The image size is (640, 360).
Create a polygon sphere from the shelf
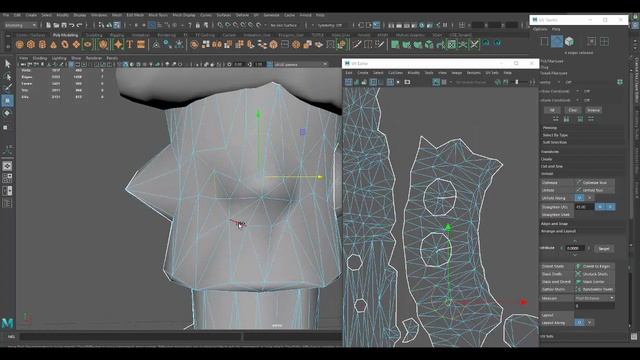click(20, 44)
